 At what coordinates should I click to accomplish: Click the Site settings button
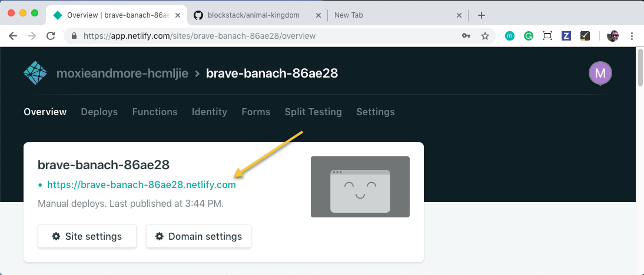point(87,236)
